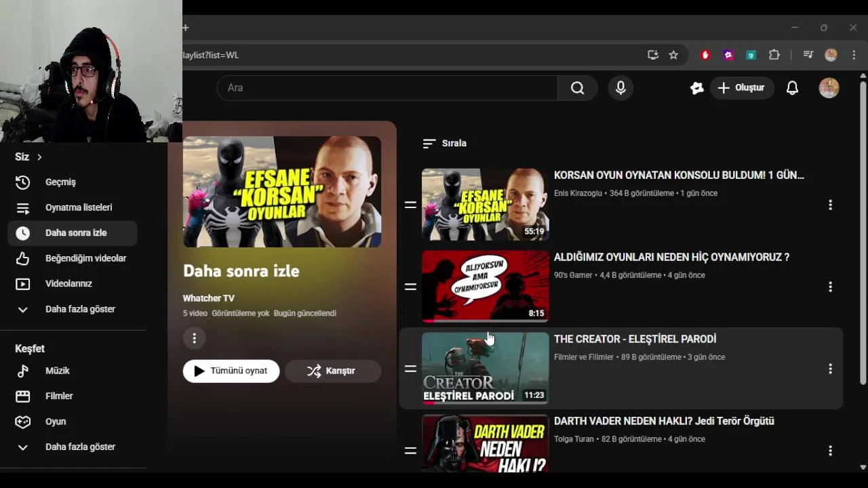868x488 pixels.
Task: Open the Whatcher TV channel link
Action: (x=209, y=298)
